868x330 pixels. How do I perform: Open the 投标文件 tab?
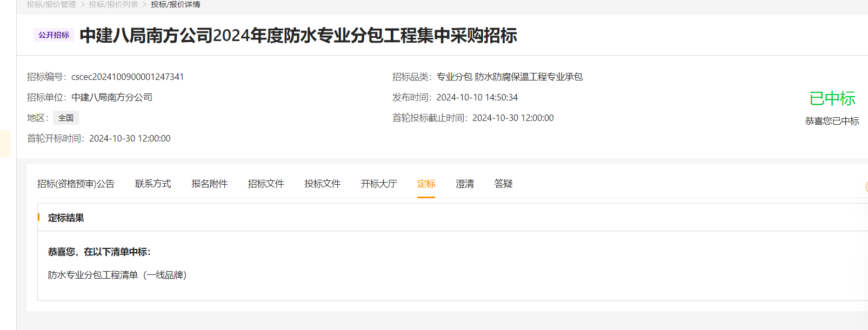click(x=323, y=184)
